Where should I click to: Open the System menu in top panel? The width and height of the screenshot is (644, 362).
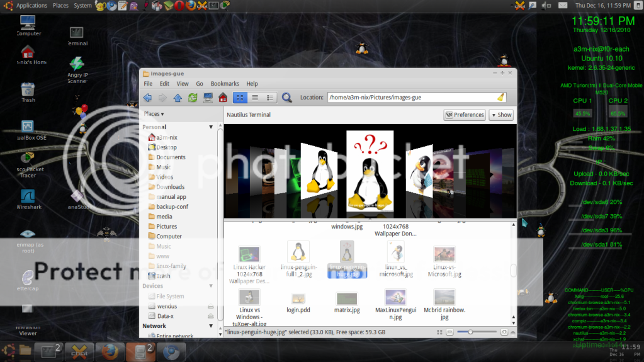tap(82, 5)
